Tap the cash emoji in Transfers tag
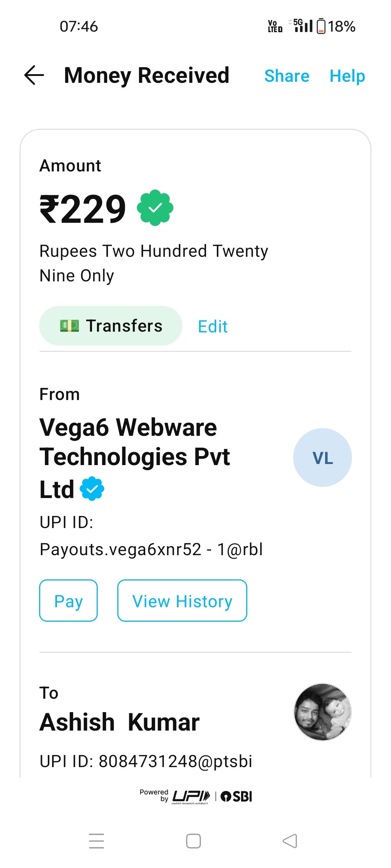 tap(70, 325)
